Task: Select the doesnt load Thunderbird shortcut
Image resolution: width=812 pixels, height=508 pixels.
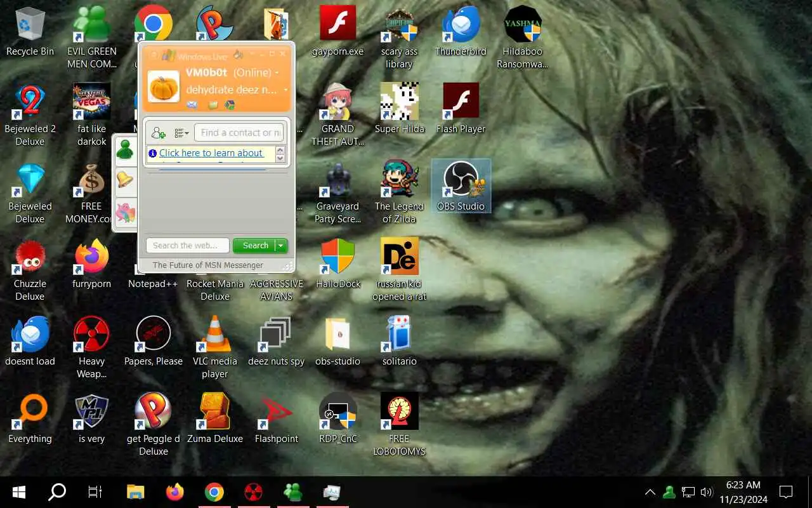Action: (x=30, y=342)
